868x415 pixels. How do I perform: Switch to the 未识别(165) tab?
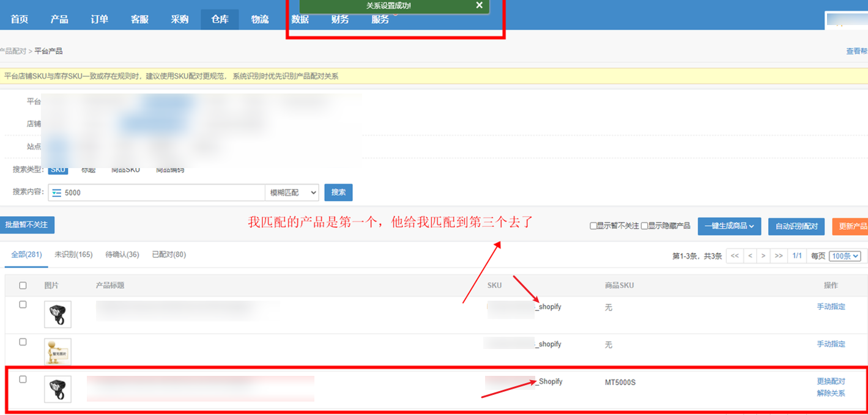click(x=73, y=254)
